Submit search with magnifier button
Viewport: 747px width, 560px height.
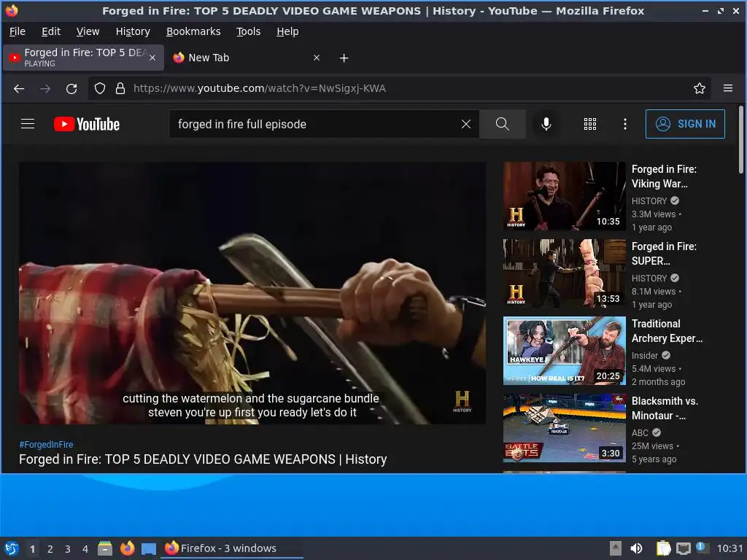pyautogui.click(x=502, y=124)
